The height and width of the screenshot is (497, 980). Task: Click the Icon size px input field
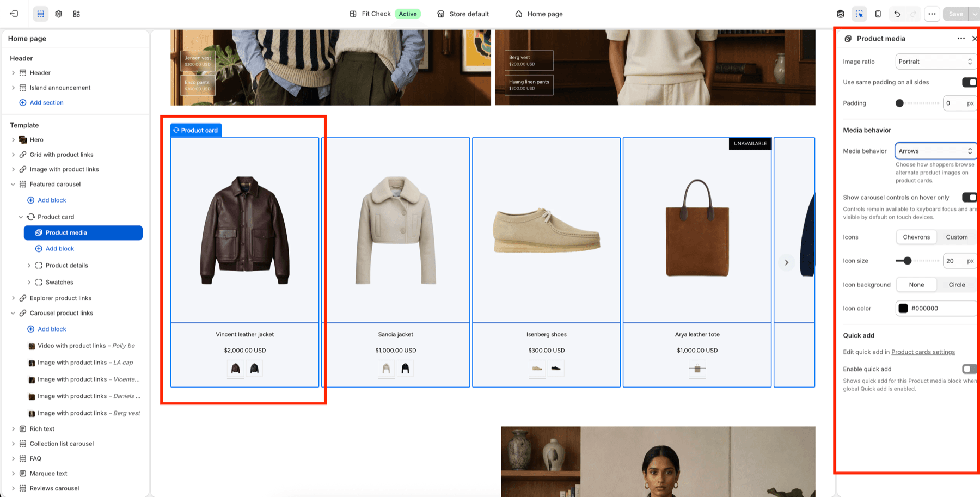point(959,261)
